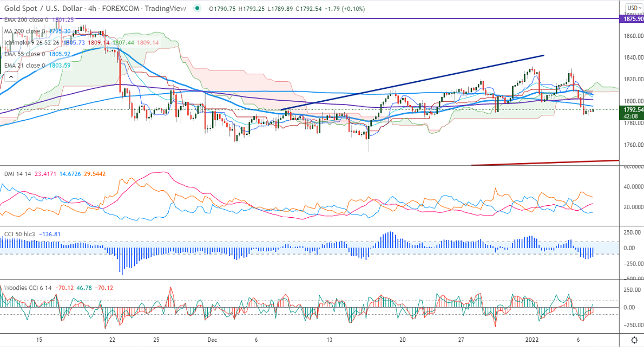Click the CCI value -136.81
644x351 pixels.
[x=50, y=235]
